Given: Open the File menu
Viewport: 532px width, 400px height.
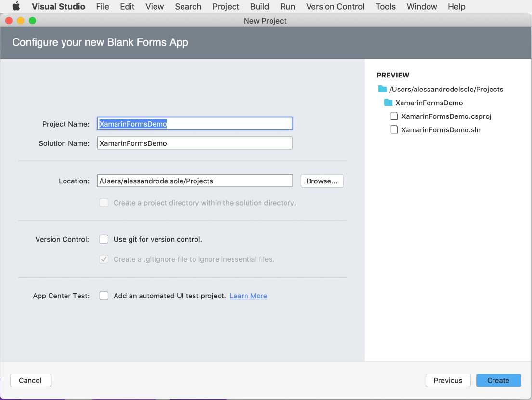Looking at the screenshot, I should (x=103, y=6).
